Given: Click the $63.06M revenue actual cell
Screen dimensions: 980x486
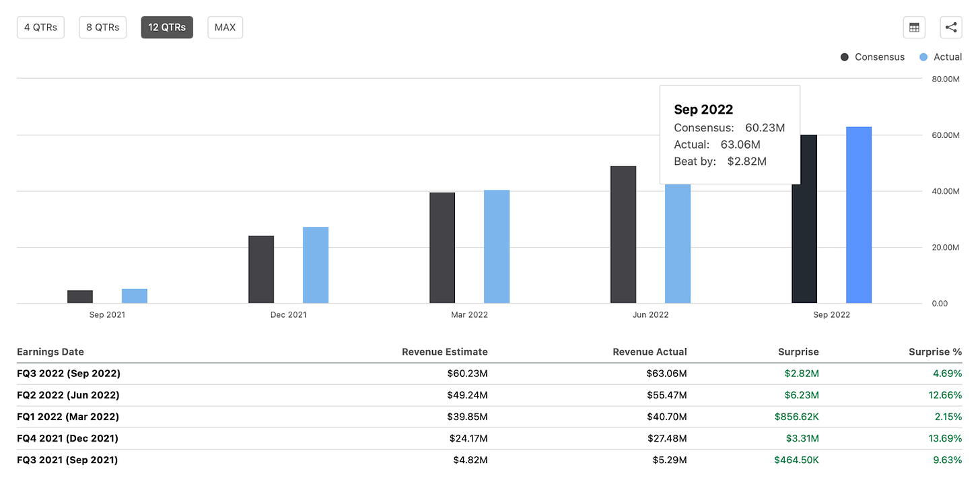Looking at the screenshot, I should tap(666, 374).
